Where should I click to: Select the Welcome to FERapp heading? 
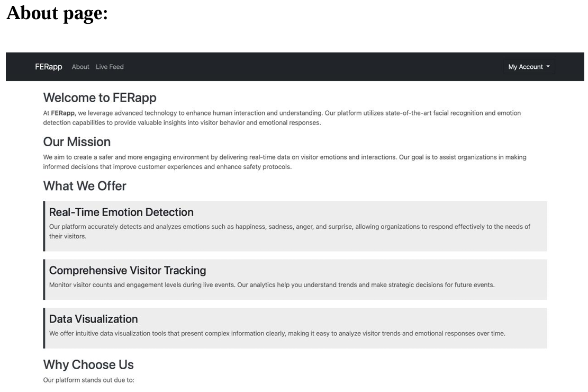(99, 97)
